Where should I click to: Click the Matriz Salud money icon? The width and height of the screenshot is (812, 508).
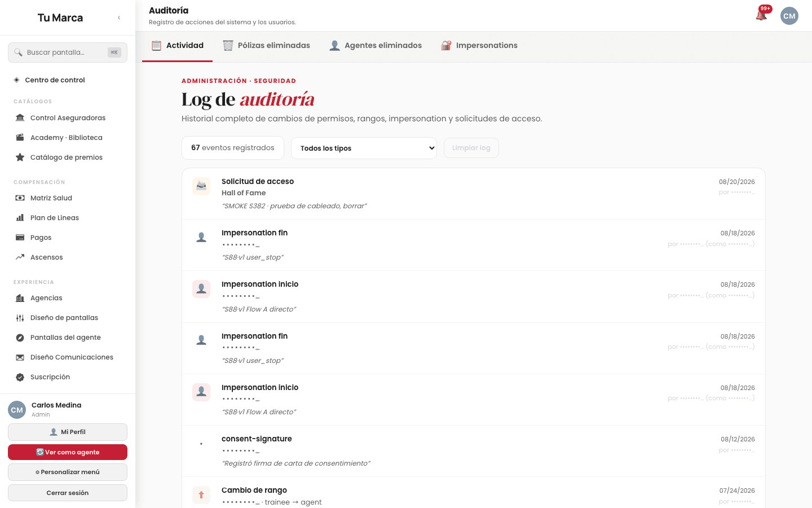tap(20, 198)
